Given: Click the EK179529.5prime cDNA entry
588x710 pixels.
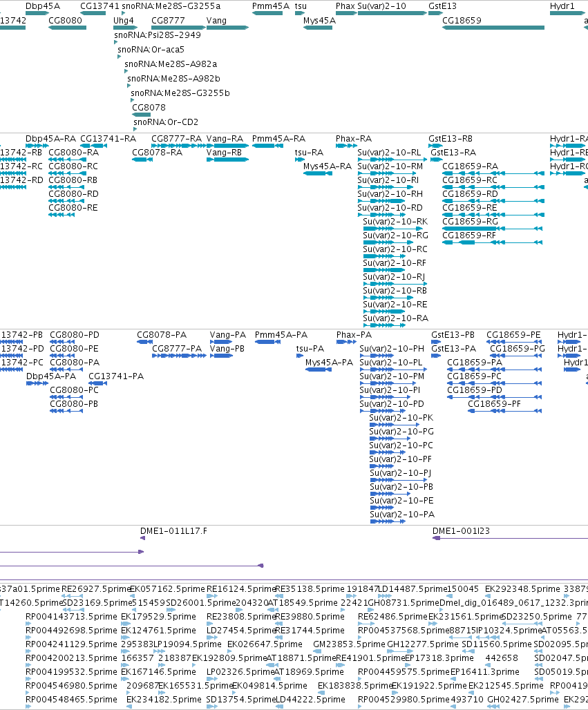Looking at the screenshot, I should (x=158, y=617).
